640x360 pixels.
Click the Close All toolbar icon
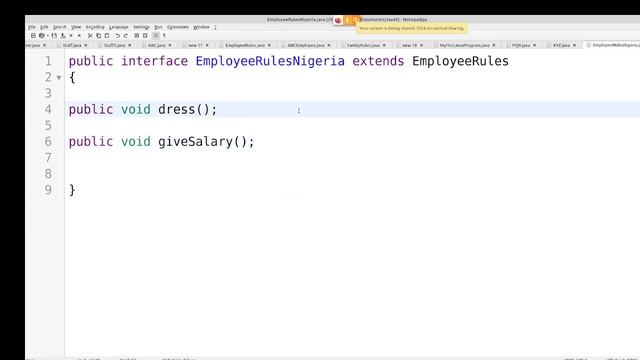[x=79, y=36]
